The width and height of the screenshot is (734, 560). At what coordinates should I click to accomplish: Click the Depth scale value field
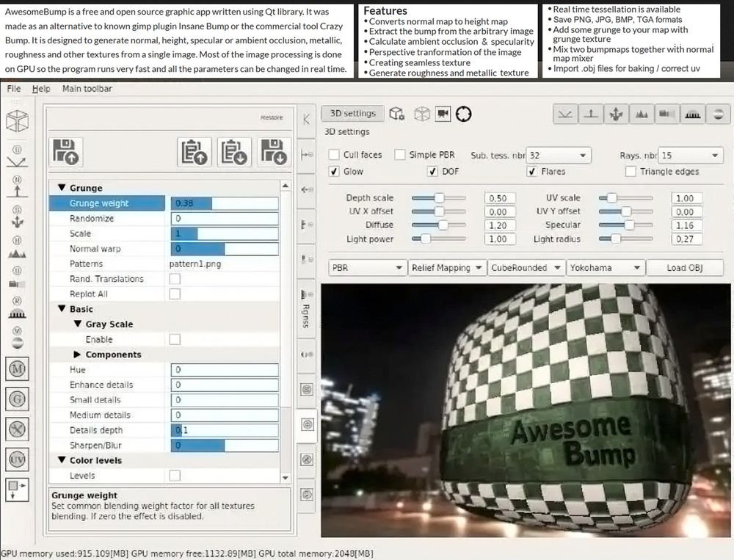(x=500, y=198)
